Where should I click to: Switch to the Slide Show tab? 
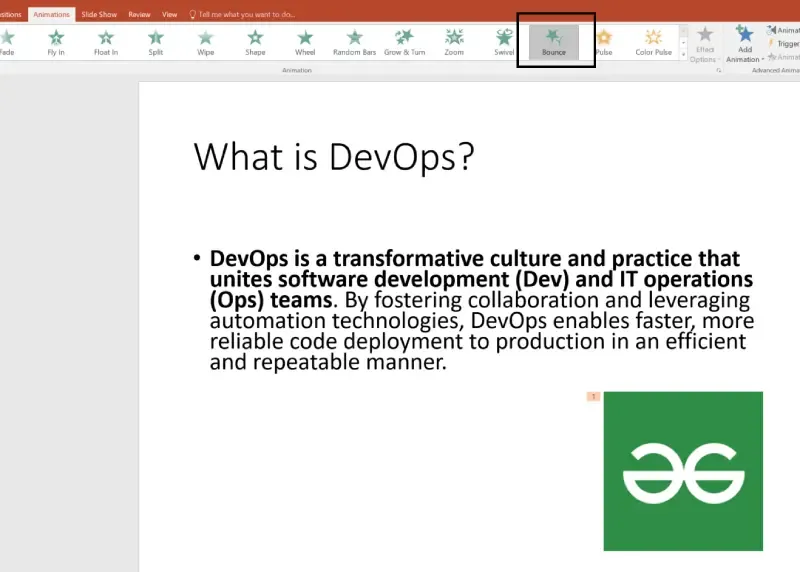(99, 14)
